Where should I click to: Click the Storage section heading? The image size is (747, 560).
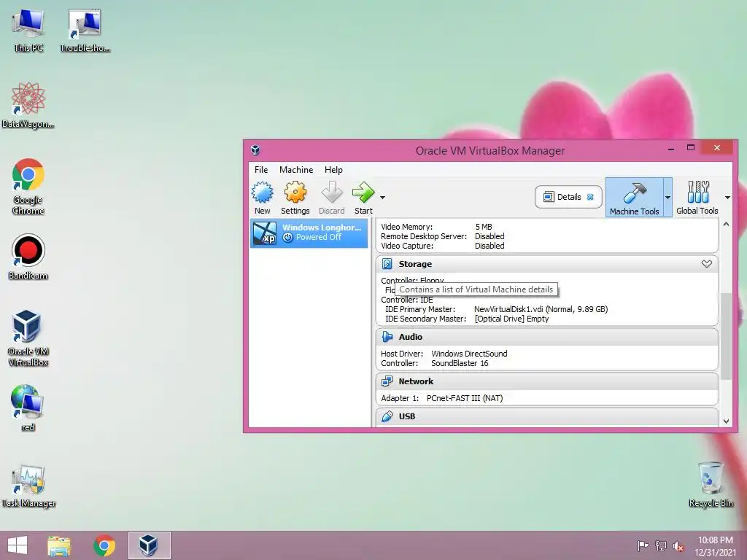(x=415, y=264)
